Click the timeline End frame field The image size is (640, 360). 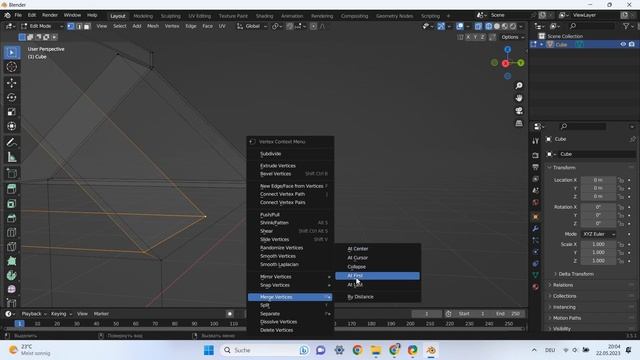509,314
